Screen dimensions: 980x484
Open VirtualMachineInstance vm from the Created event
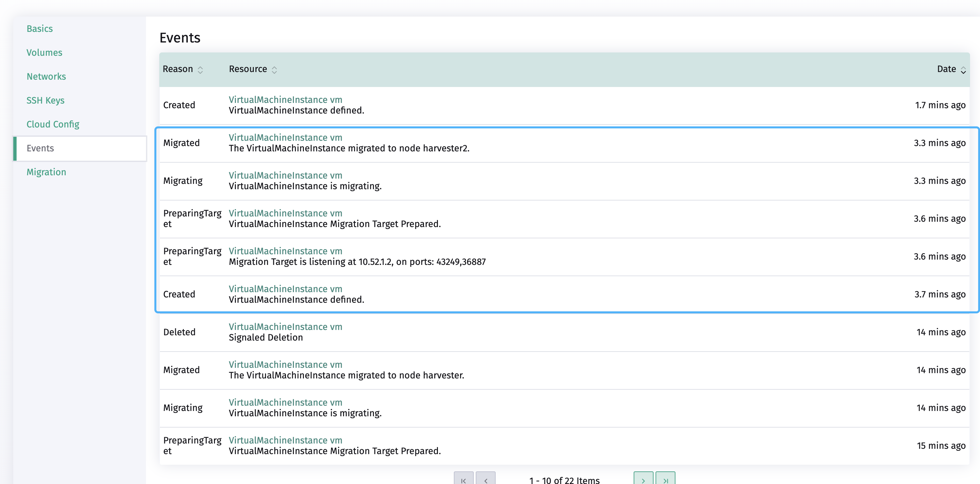coord(285,99)
